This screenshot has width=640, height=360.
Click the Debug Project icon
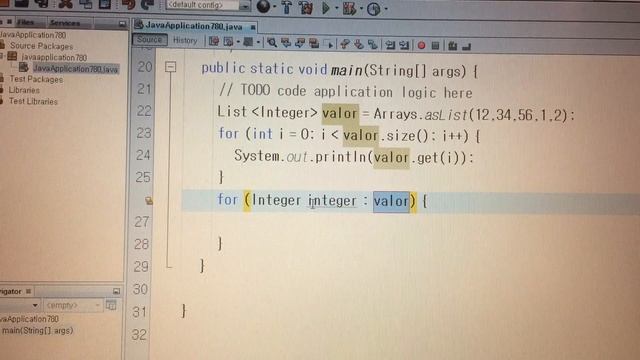pos(349,8)
